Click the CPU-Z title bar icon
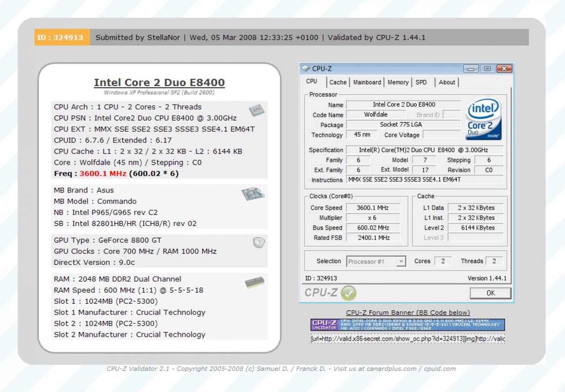 pos(306,68)
